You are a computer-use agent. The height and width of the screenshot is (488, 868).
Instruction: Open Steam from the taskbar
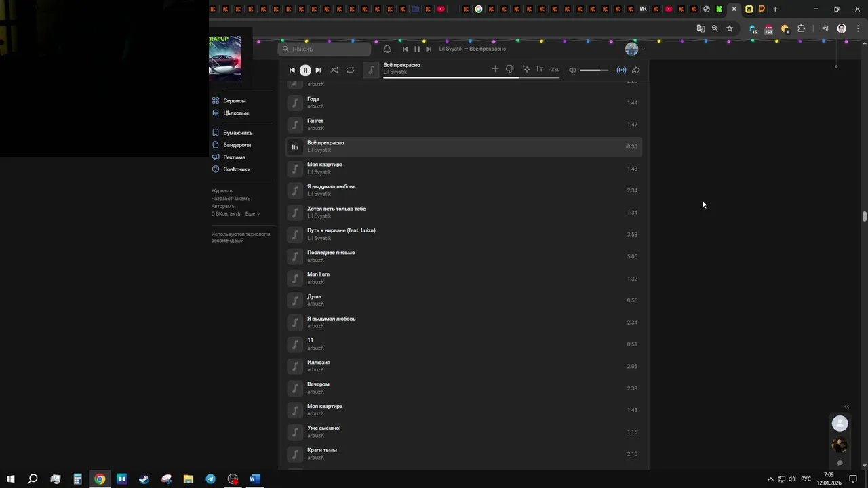pyautogui.click(x=144, y=479)
